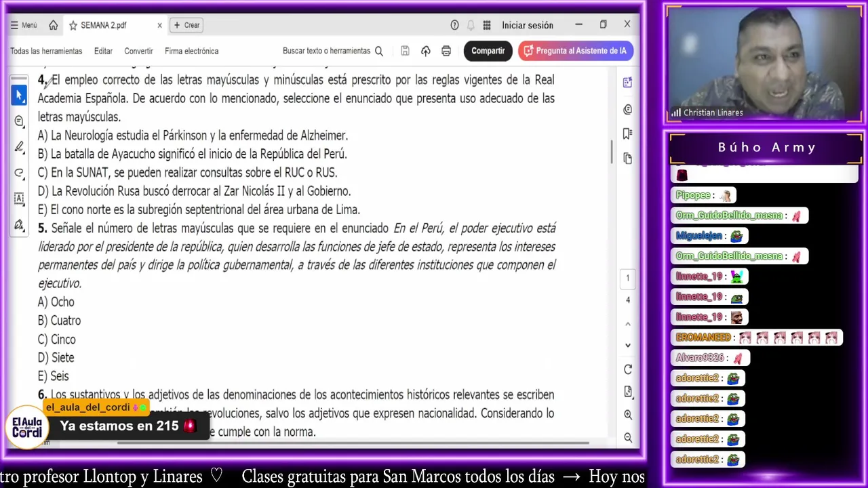868x488 pixels.
Task: Click the line 'E) El cono norte es la subregión'
Action: (199, 210)
